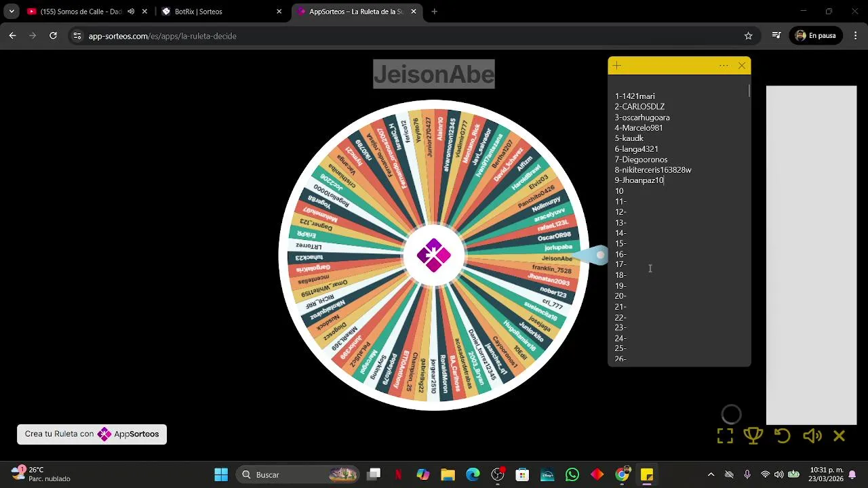Open the media controls icon

pyautogui.click(x=776, y=36)
